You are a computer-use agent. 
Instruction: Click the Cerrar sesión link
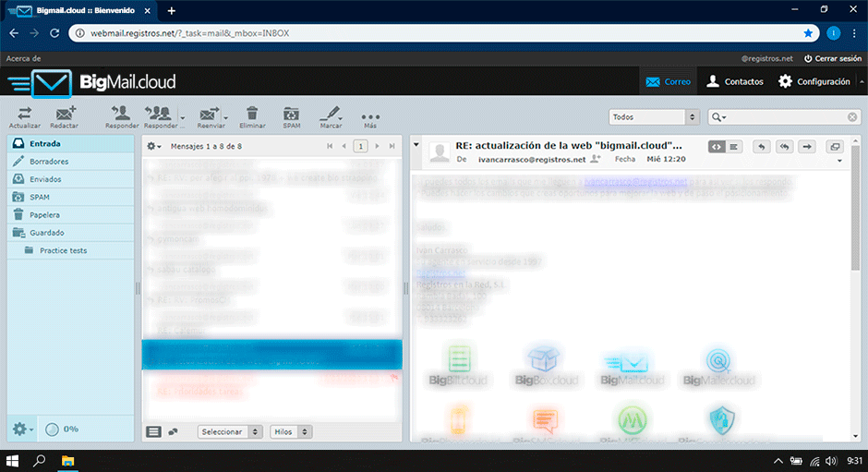tap(833, 58)
